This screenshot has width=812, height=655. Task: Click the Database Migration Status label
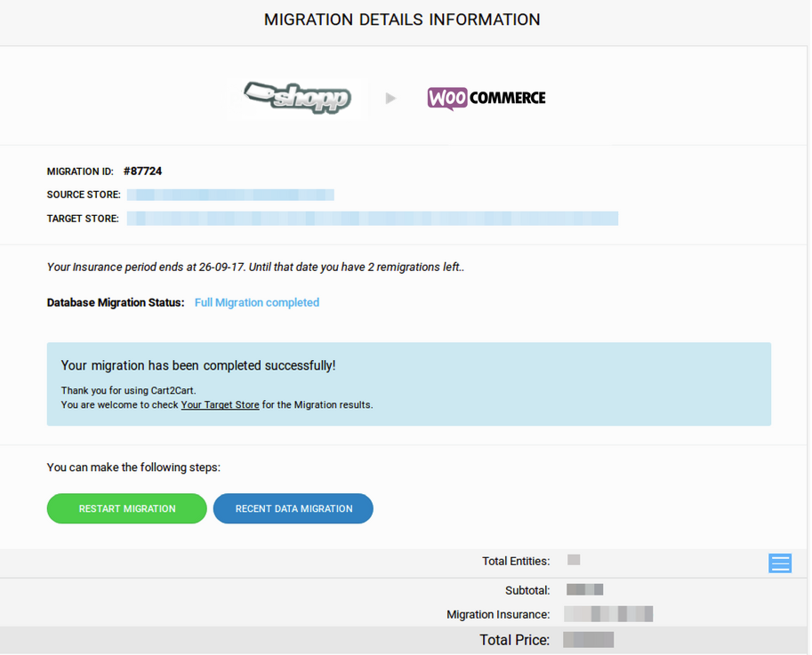click(x=116, y=303)
